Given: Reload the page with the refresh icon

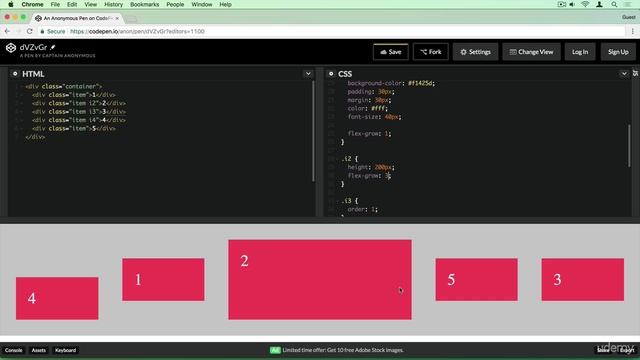Looking at the screenshot, I should (x=29, y=31).
